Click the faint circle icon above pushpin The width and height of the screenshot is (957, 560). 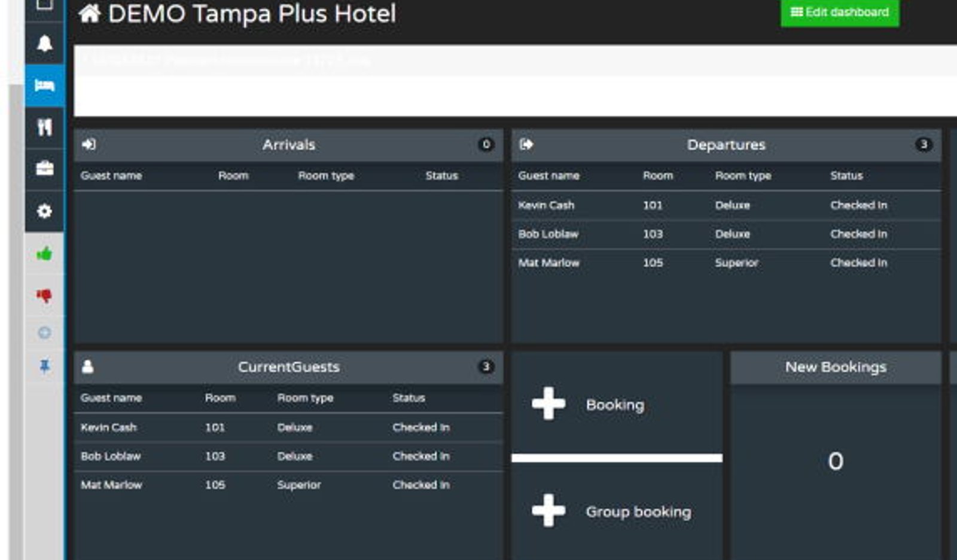(x=44, y=332)
